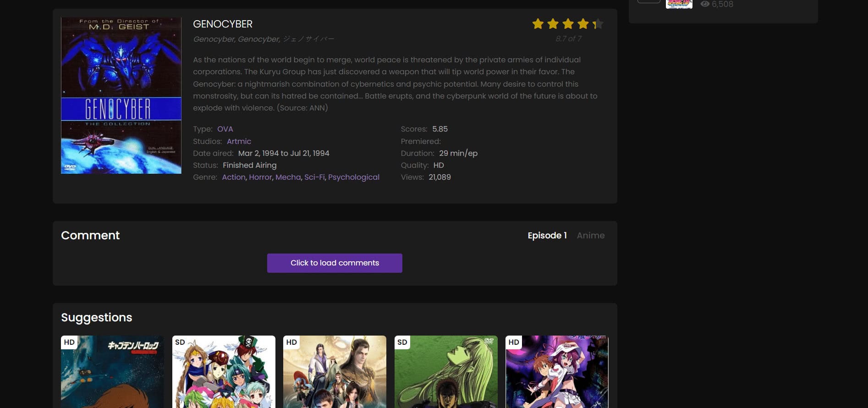The width and height of the screenshot is (868, 408).
Task: Click the 'Studios:' label
Action: (x=208, y=141)
